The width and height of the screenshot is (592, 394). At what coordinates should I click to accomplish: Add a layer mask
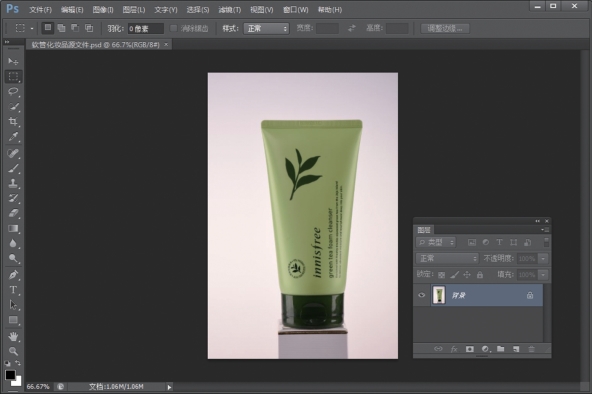(469, 349)
